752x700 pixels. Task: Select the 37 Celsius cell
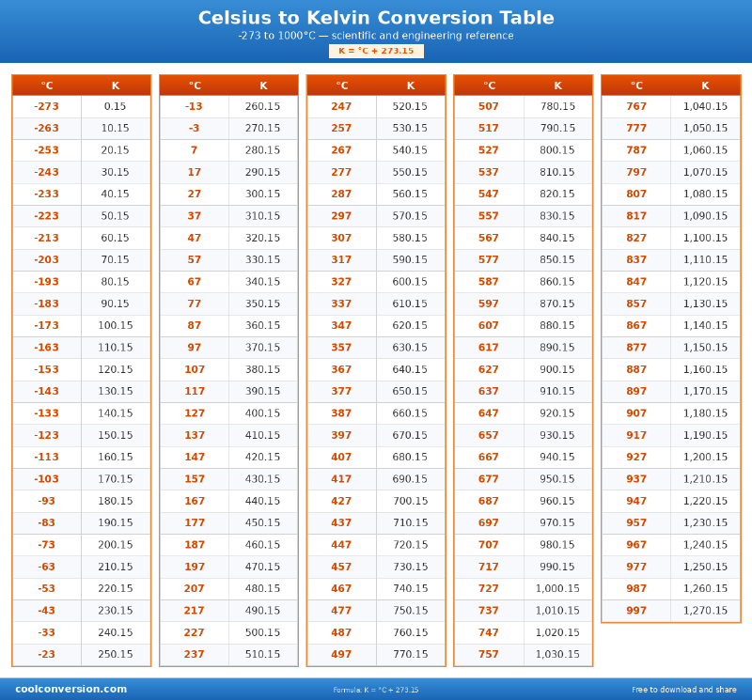point(195,216)
